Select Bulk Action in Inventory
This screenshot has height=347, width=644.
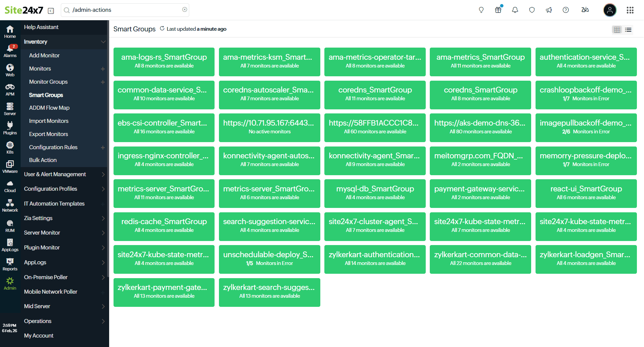coord(43,160)
